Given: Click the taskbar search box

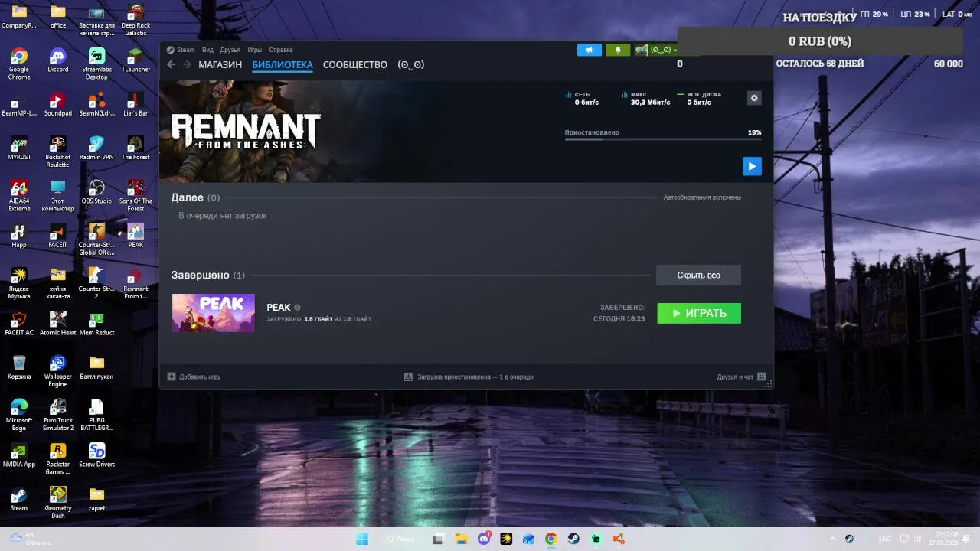Looking at the screenshot, I should (x=401, y=539).
